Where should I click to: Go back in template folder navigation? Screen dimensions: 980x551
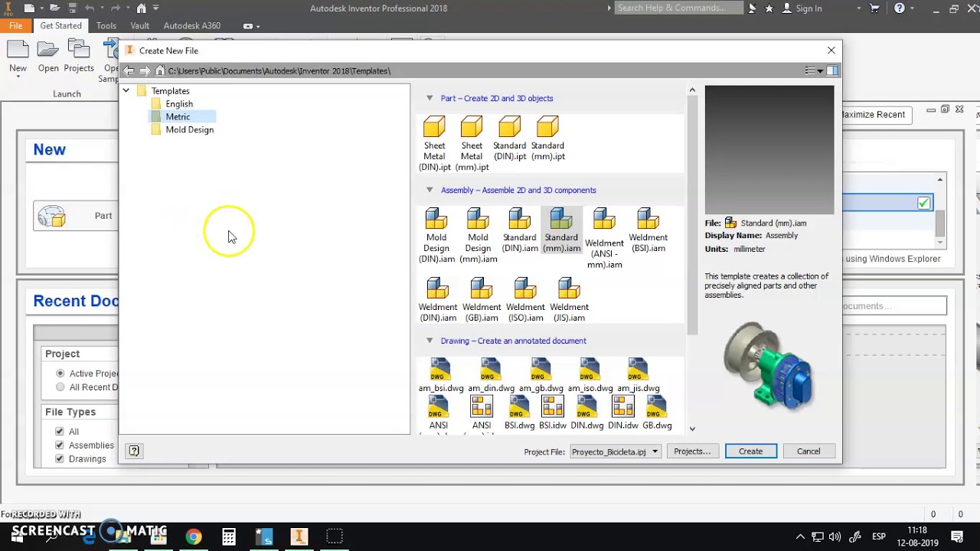pyautogui.click(x=129, y=70)
